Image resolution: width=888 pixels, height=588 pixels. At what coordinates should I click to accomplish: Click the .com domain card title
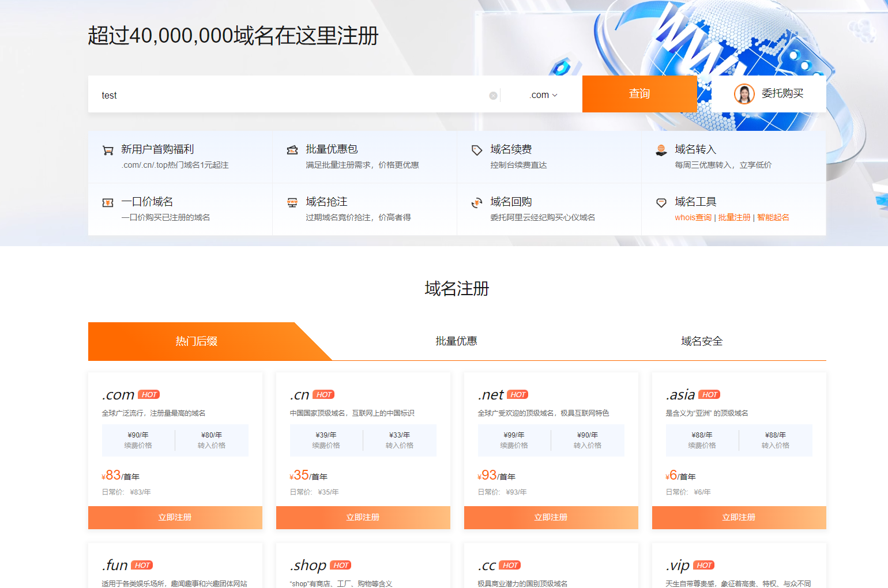118,395
